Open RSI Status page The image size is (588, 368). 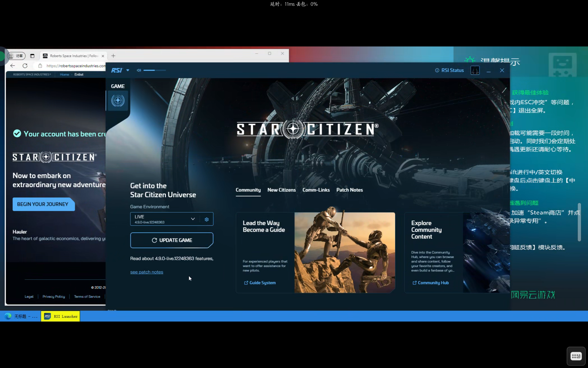(x=449, y=70)
